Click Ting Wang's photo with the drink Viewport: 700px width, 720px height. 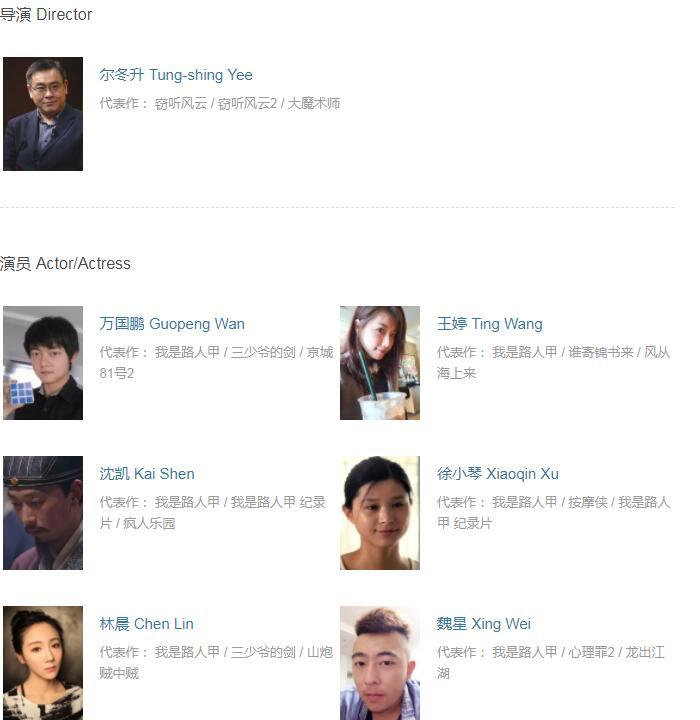(x=380, y=363)
